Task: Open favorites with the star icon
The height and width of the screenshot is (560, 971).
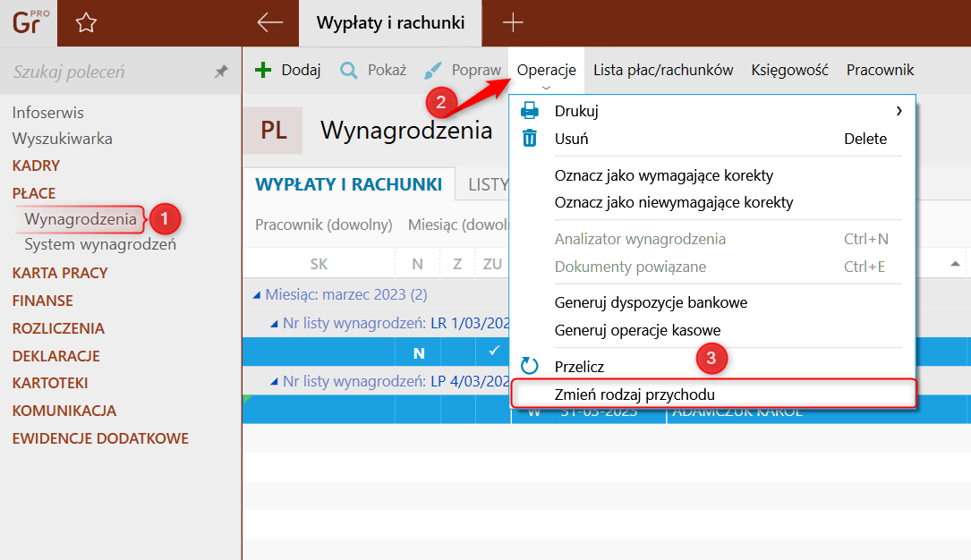Action: coord(86,23)
